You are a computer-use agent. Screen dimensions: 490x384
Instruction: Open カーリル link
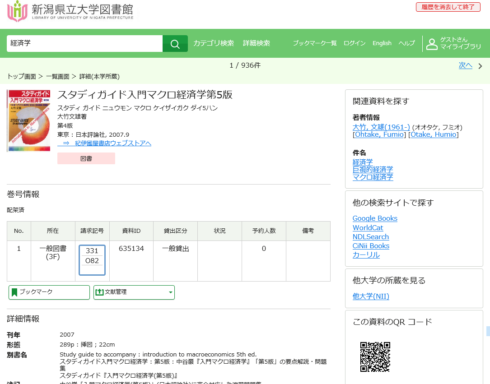click(366, 255)
